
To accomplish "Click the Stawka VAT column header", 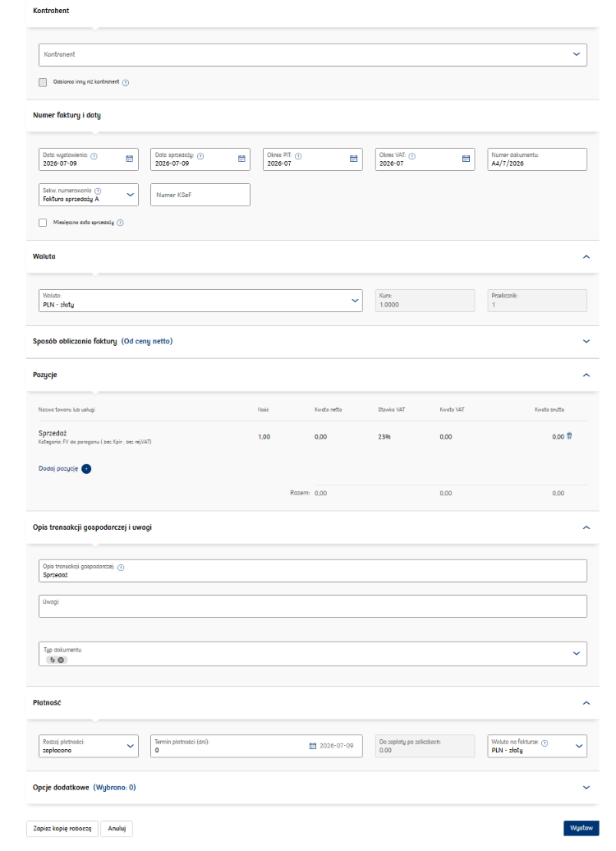I will pos(391,410).
